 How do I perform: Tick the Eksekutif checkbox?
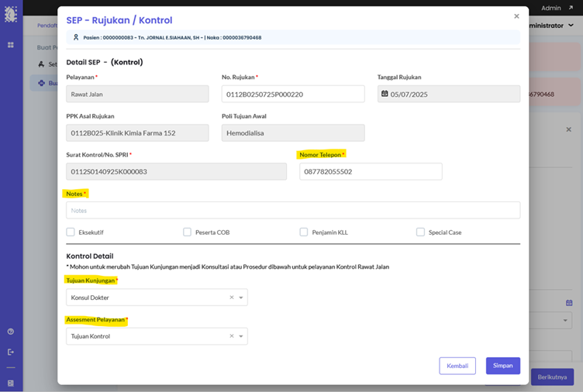click(x=71, y=232)
